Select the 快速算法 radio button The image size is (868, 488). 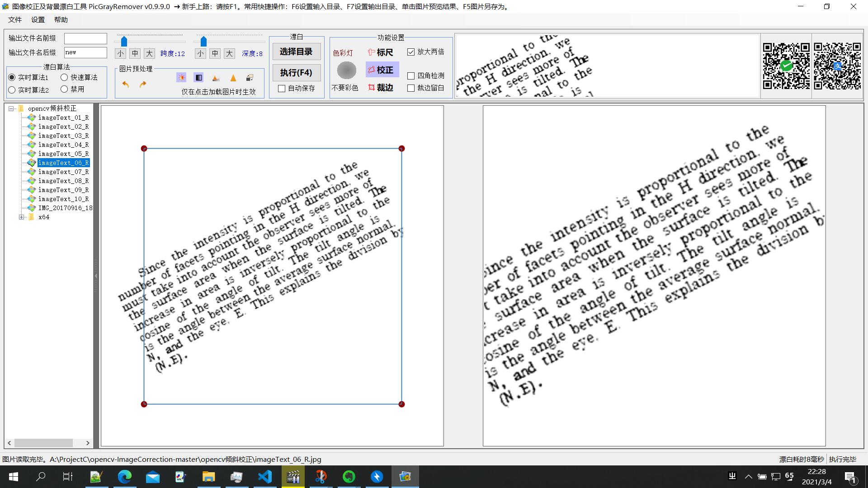click(64, 77)
